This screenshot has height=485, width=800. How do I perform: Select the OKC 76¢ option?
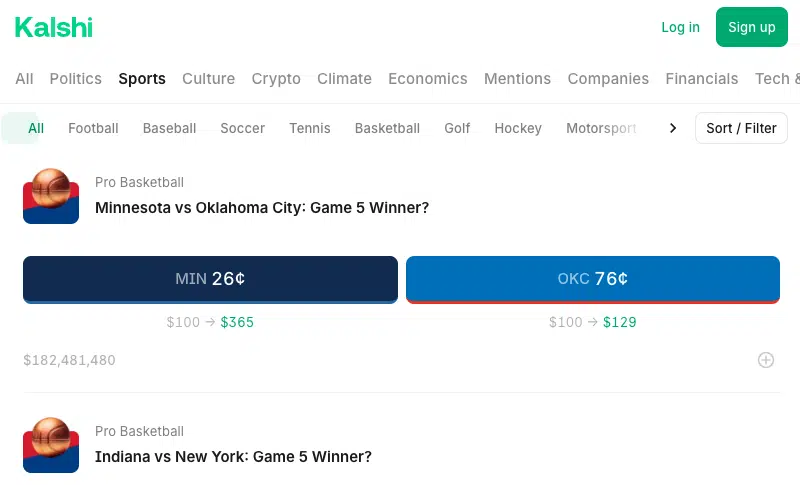(593, 279)
